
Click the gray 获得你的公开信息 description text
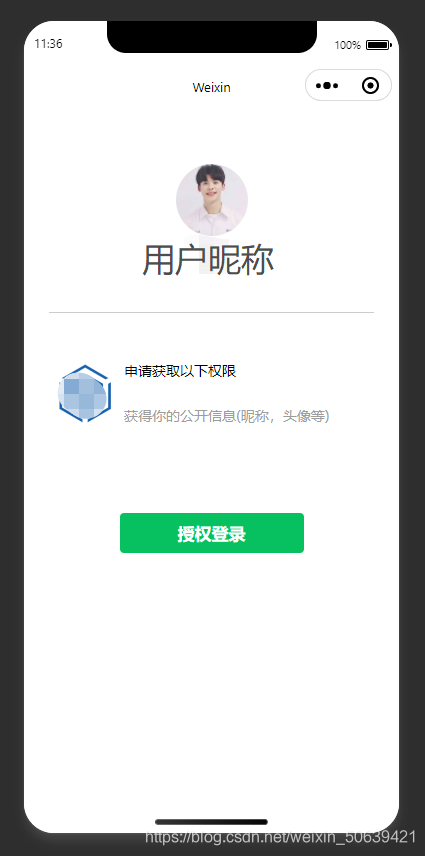point(226,416)
